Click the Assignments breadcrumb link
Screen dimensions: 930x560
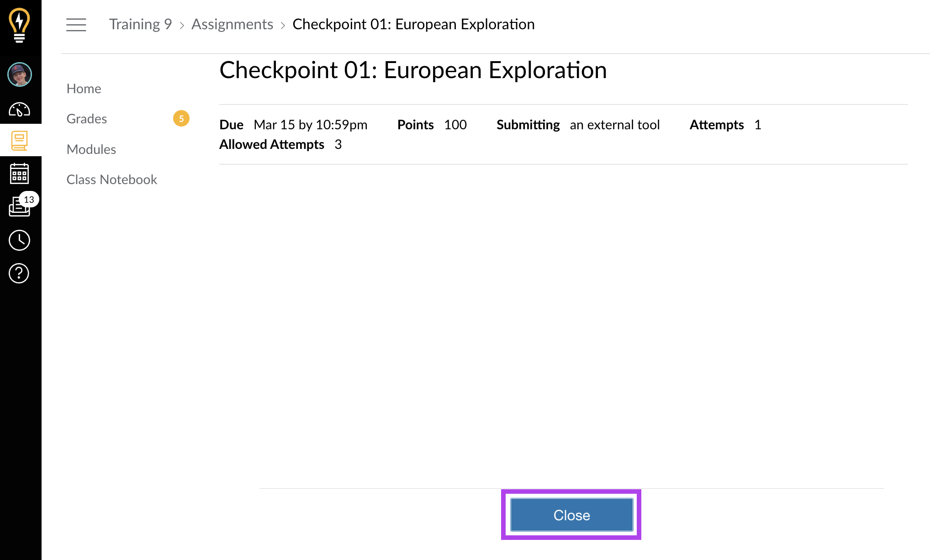[232, 24]
